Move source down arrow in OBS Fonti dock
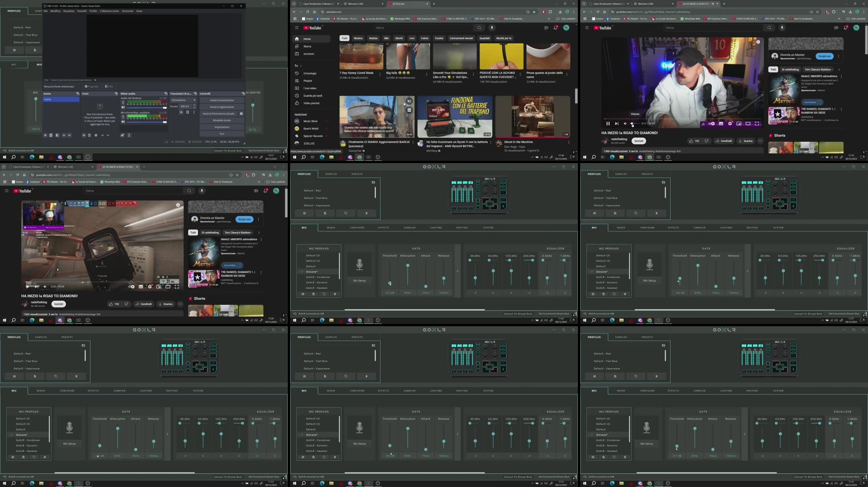The width and height of the screenshot is (868, 487). [x=108, y=135]
